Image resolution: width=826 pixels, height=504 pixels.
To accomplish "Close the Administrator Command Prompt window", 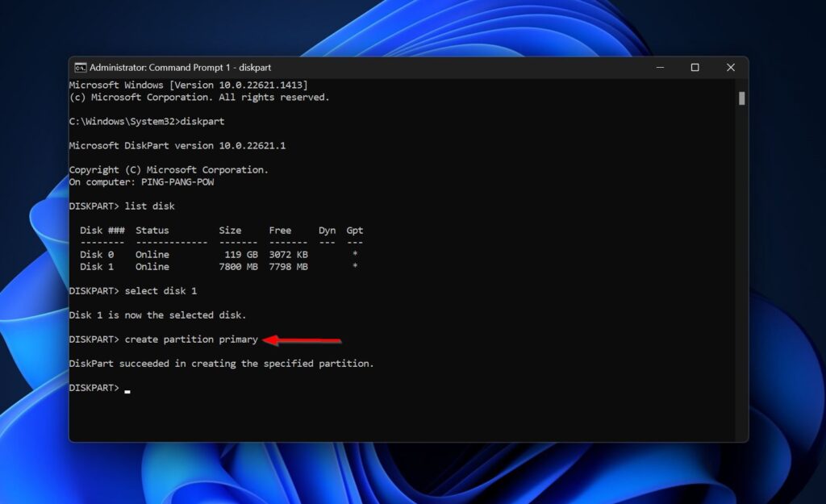I will point(730,68).
